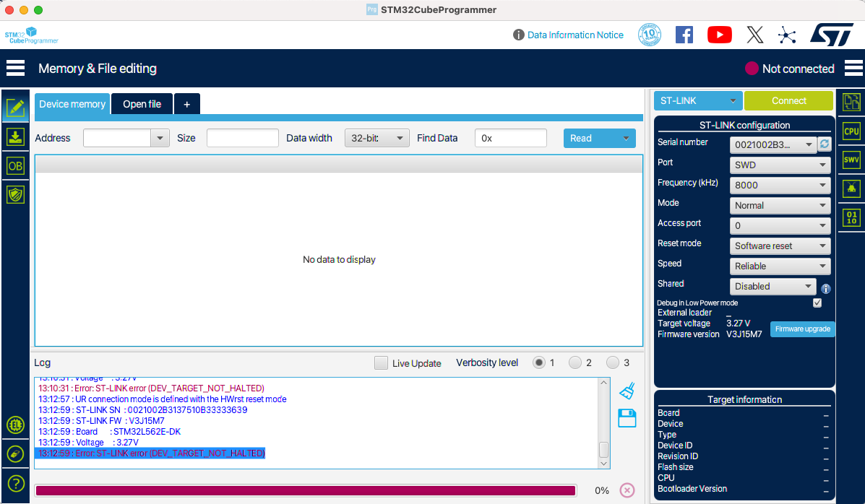Screen dimensions: 865x504
Task: Open the Port dropdown showing SWD
Action: (x=780, y=165)
